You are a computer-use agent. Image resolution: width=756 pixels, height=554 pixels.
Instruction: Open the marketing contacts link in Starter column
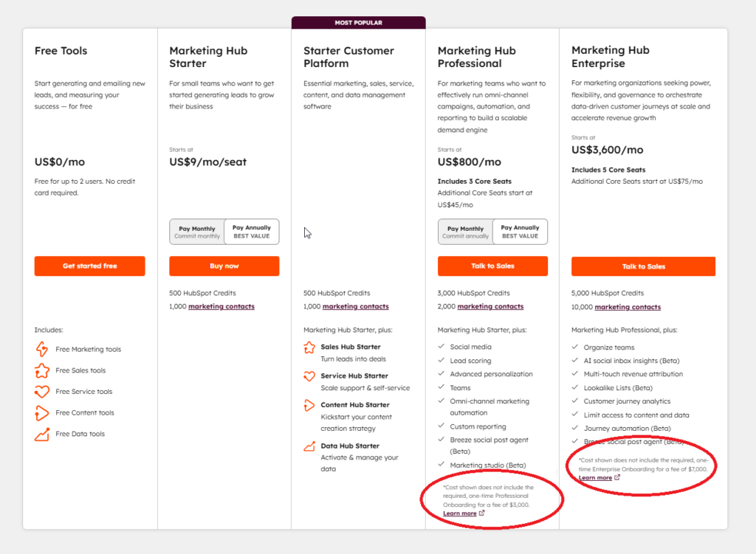pyautogui.click(x=354, y=306)
